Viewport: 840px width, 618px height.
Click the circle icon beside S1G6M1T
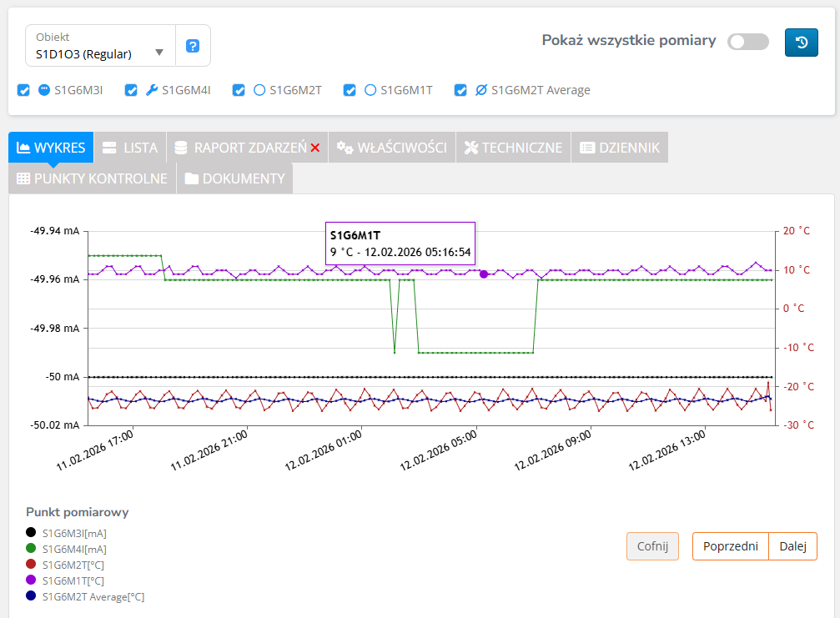point(370,90)
